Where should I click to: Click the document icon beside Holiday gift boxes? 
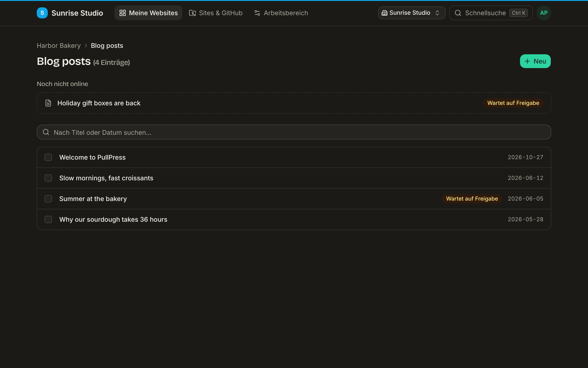[x=48, y=103]
